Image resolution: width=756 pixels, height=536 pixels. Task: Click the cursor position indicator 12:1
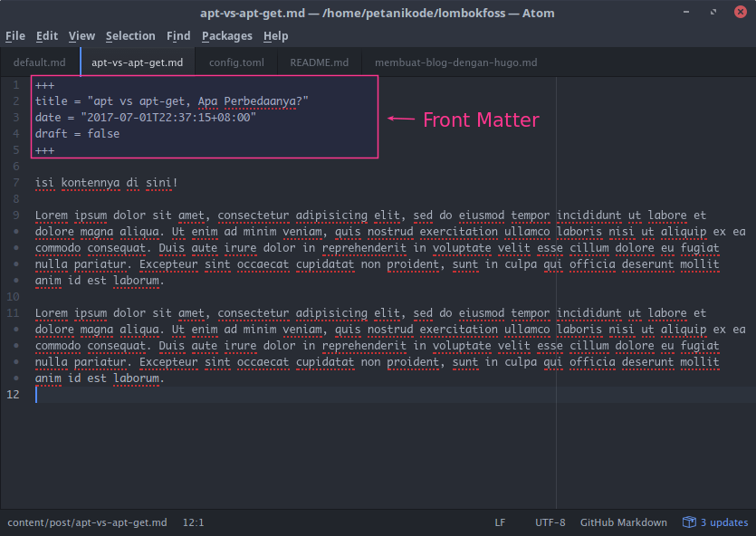point(193,522)
